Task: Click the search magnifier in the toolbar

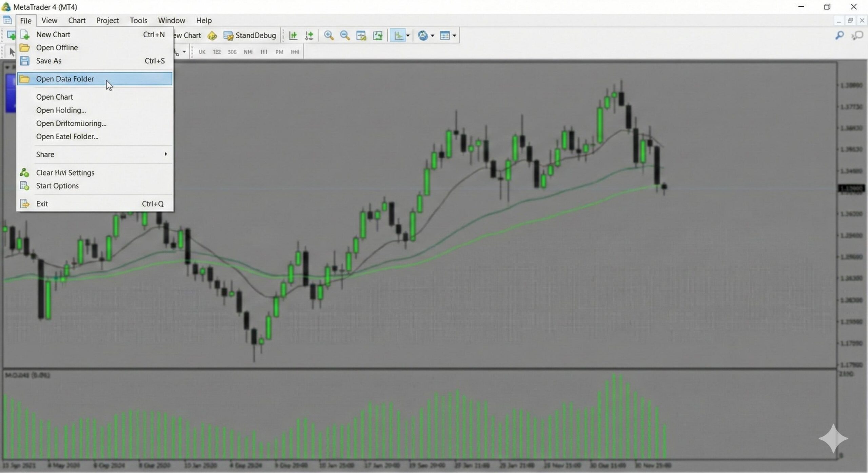Action: click(x=840, y=35)
